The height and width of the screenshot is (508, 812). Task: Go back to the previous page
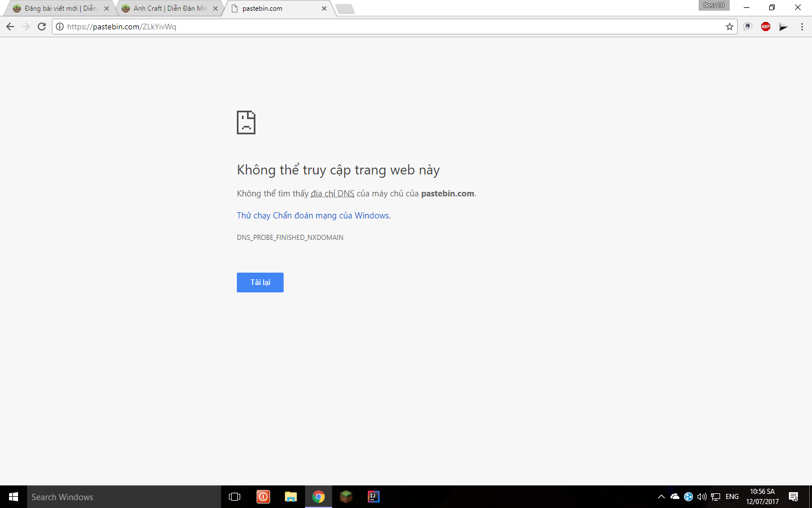[x=10, y=27]
